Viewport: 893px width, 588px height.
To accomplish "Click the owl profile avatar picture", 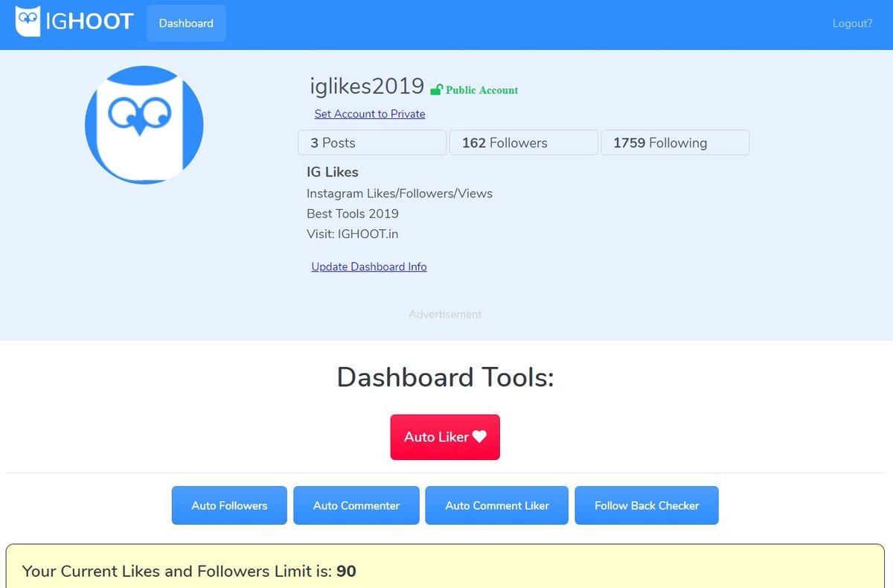I will coord(144,124).
